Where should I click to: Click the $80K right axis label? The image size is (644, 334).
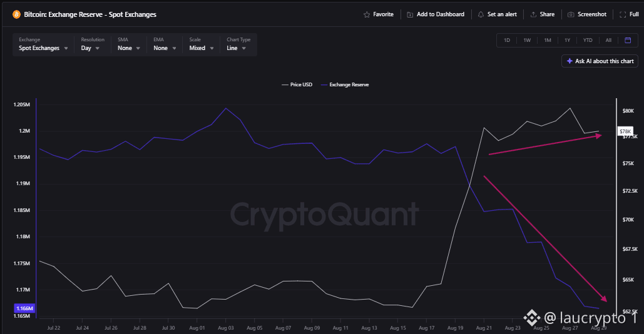[x=628, y=111]
